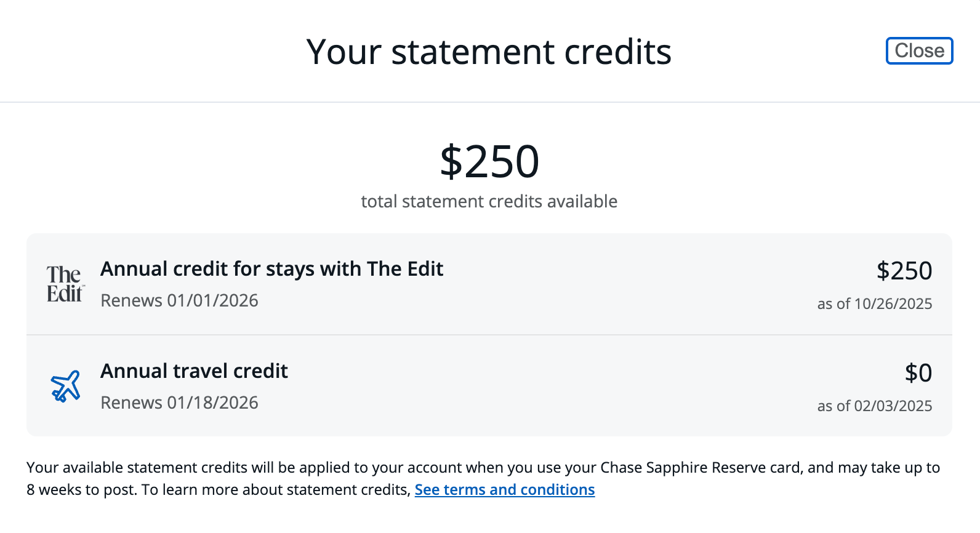Image resolution: width=980 pixels, height=533 pixels.
Task: Click the divider line below the dialog header
Action: (x=490, y=102)
